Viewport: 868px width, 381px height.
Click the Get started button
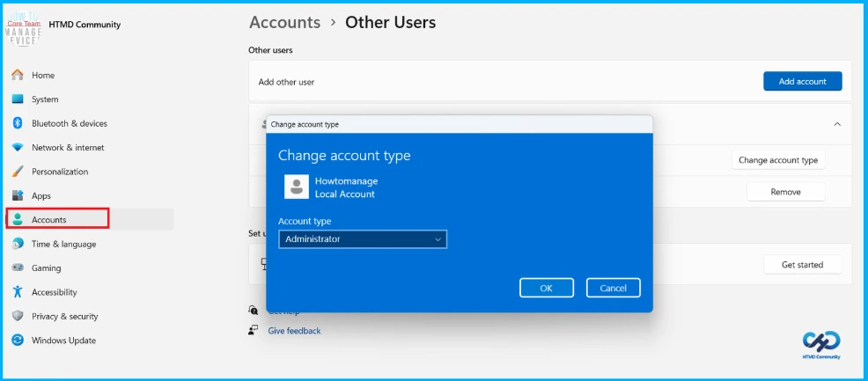click(x=803, y=265)
